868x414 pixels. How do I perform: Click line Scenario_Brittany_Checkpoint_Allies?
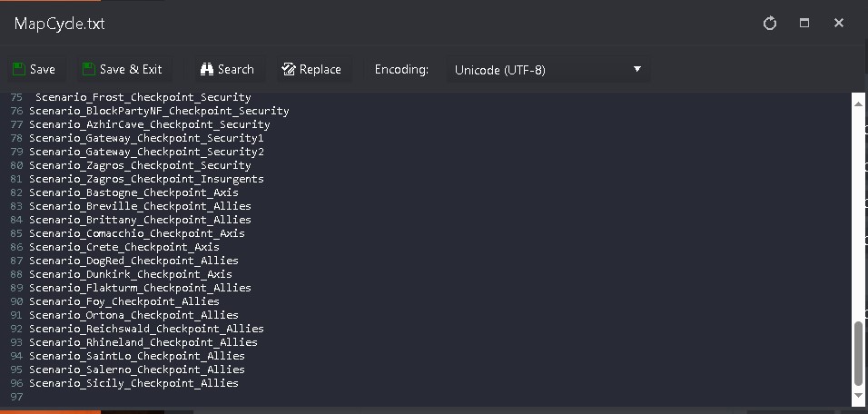140,220
